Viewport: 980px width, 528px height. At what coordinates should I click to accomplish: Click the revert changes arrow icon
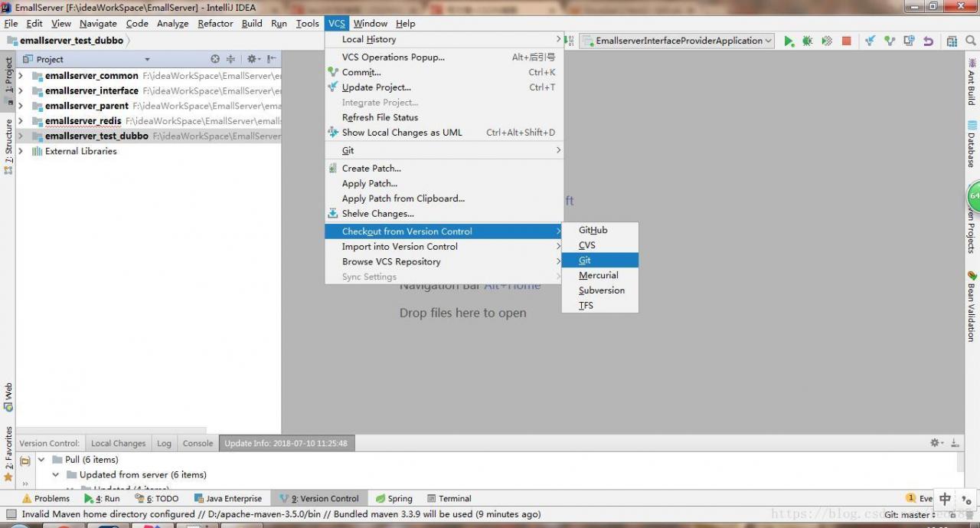click(928, 41)
